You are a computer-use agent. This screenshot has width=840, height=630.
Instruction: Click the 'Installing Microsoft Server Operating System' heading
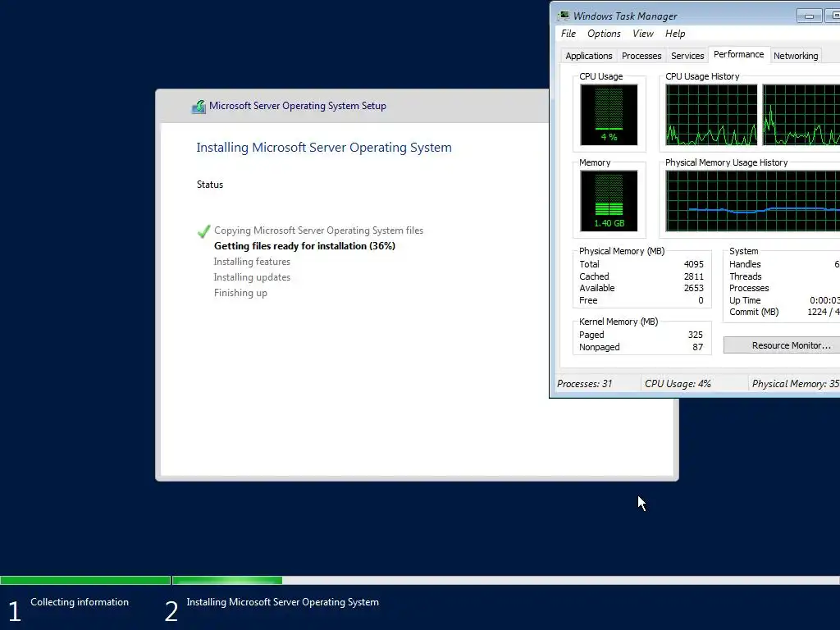[x=324, y=148]
